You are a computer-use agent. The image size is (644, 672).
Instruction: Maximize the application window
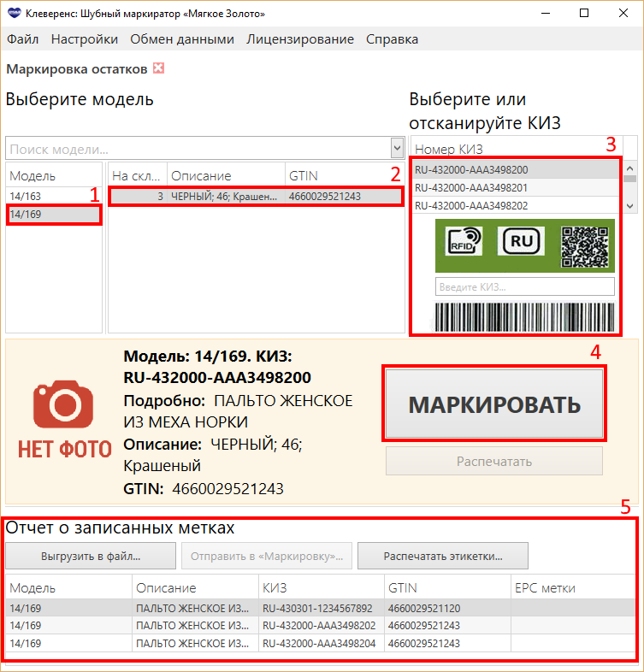coord(584,14)
